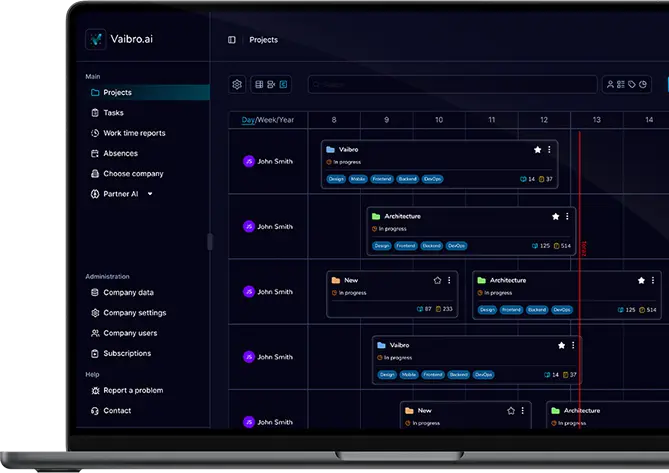The height and width of the screenshot is (473, 669).
Task: Collapse the sidebar using its edge handle
Action: coord(210,241)
